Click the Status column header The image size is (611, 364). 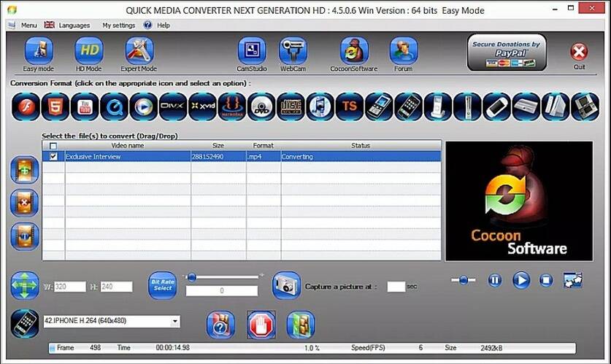tap(361, 146)
